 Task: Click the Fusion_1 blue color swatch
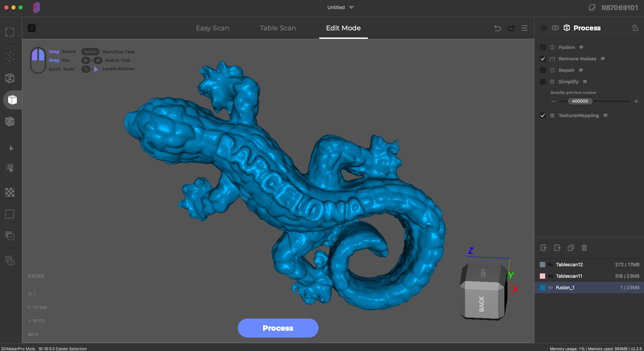coord(542,288)
